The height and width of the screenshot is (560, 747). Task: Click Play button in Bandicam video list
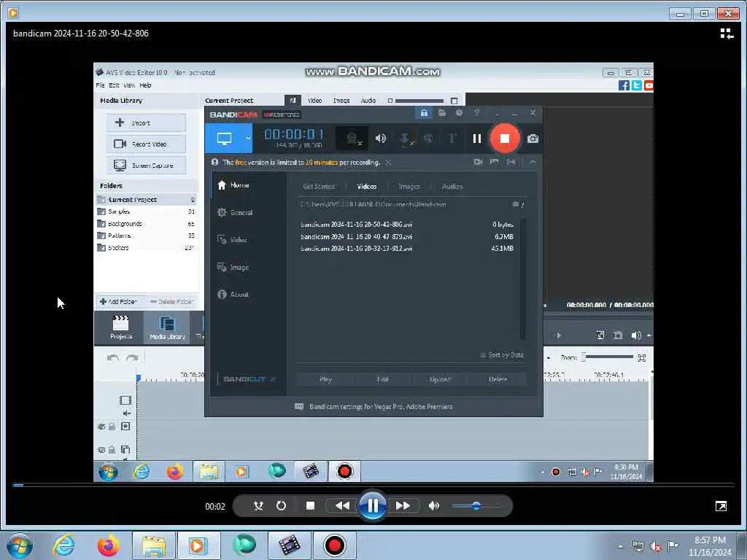(x=325, y=379)
